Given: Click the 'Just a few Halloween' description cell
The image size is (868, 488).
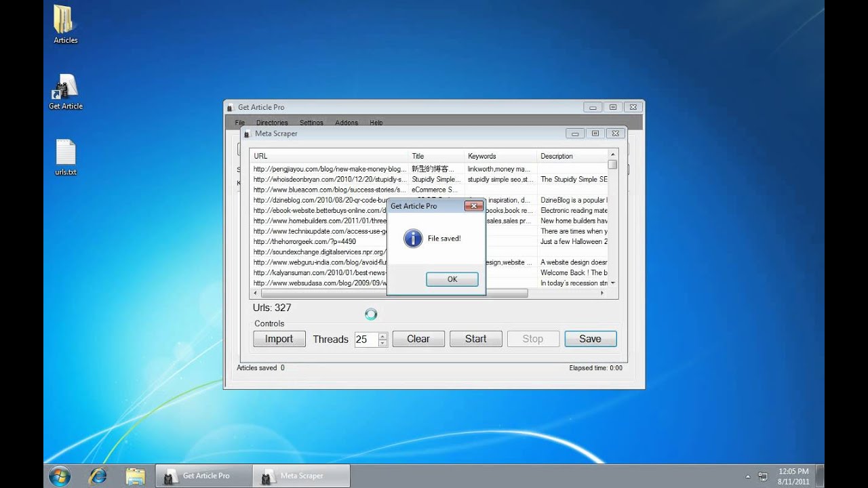Looking at the screenshot, I should pos(573,241).
